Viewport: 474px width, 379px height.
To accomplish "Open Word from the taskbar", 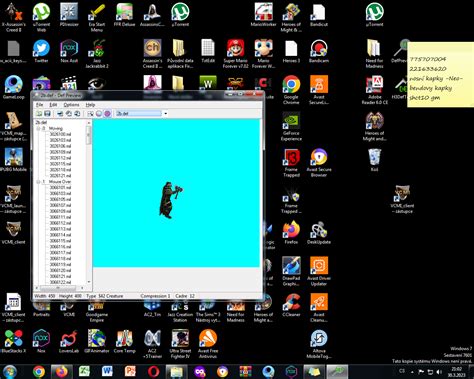I will click(x=107, y=371).
